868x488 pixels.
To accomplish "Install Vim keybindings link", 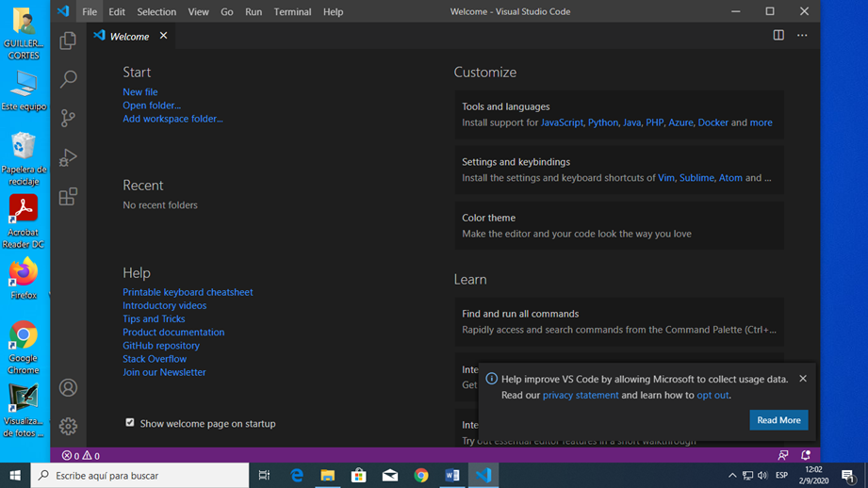I will pyautogui.click(x=666, y=178).
